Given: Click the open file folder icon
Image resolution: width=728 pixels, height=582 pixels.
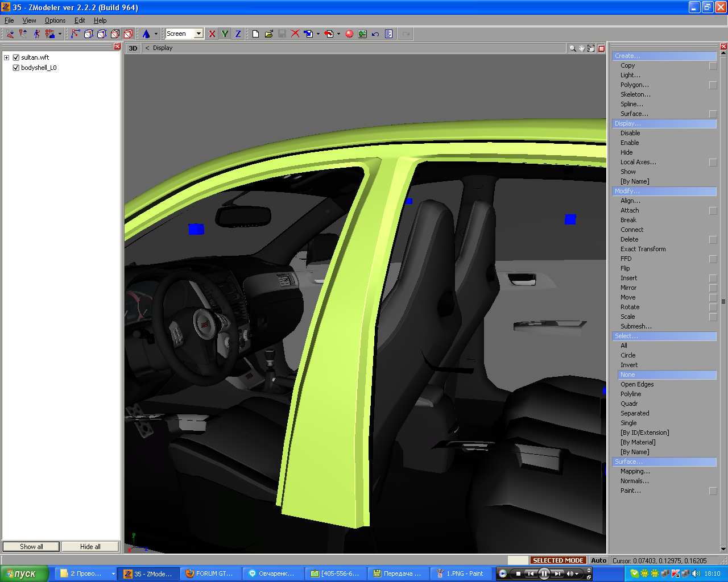Looking at the screenshot, I should (268, 34).
